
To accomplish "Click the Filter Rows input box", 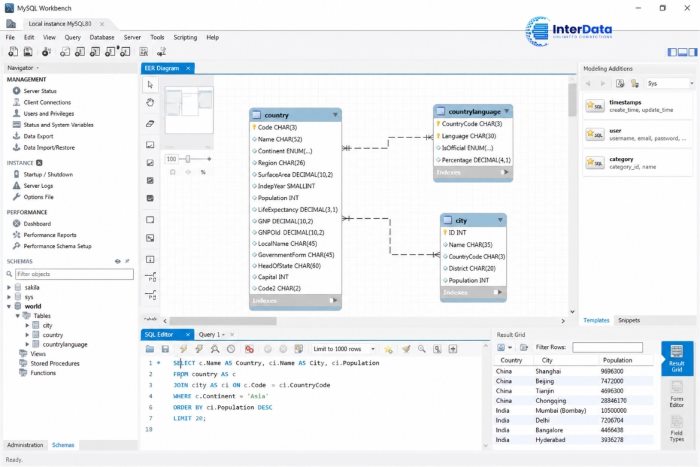I will pos(608,347).
